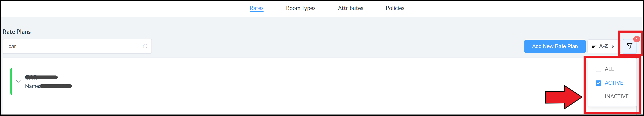This screenshot has width=644, height=116.
Task: Click the green status bar on the rate plan
Action: [11, 81]
